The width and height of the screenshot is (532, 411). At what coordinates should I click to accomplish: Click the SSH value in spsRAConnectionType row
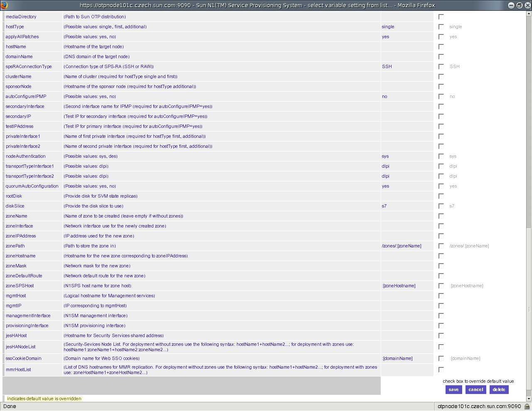[387, 66]
